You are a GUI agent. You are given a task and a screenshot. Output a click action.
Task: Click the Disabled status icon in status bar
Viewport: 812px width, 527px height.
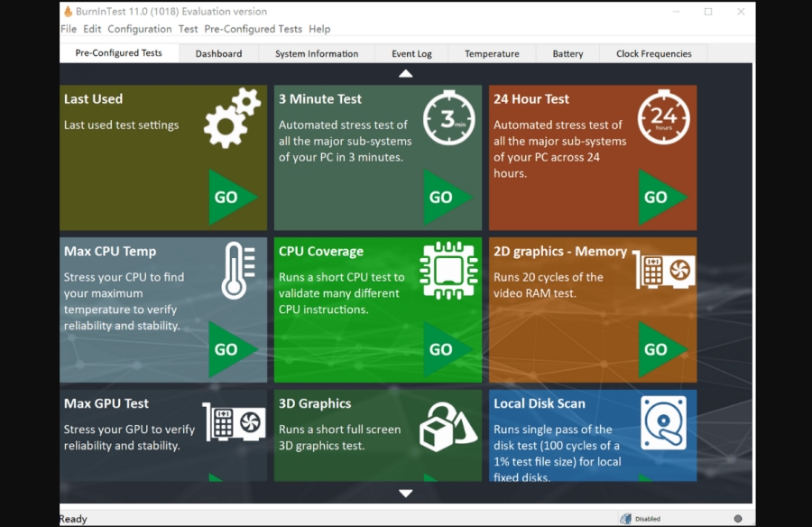tap(625, 518)
